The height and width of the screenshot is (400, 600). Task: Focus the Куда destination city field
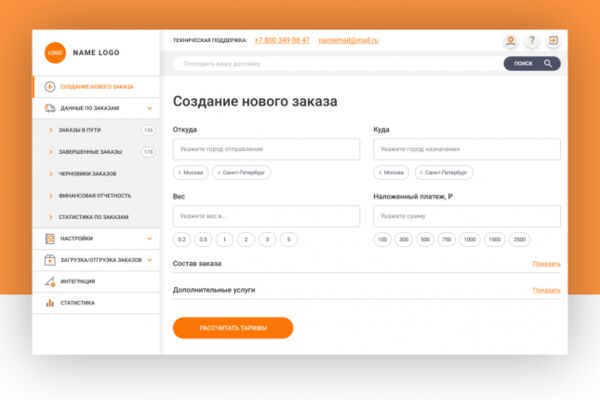pos(467,149)
